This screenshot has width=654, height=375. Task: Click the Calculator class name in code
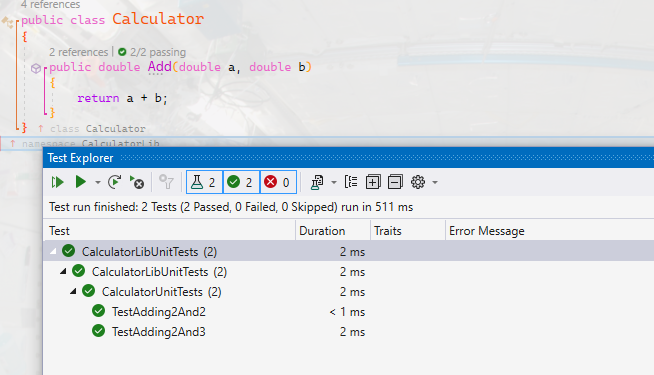(x=158, y=19)
